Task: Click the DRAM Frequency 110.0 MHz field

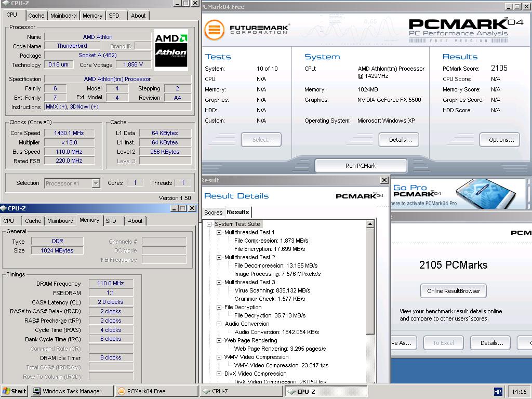Action: point(111,283)
